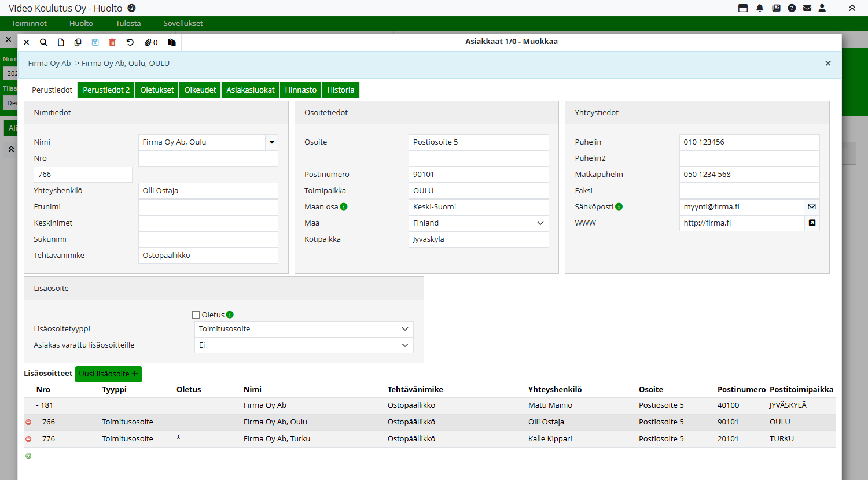Open Lisäosoitetyyppi dropdown
The image size is (868, 480).
pyautogui.click(x=404, y=329)
